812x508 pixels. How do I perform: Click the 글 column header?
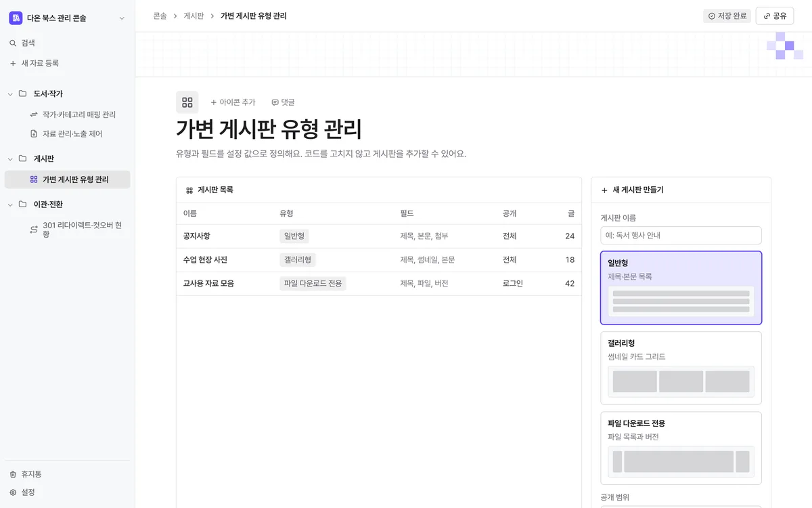(x=571, y=213)
